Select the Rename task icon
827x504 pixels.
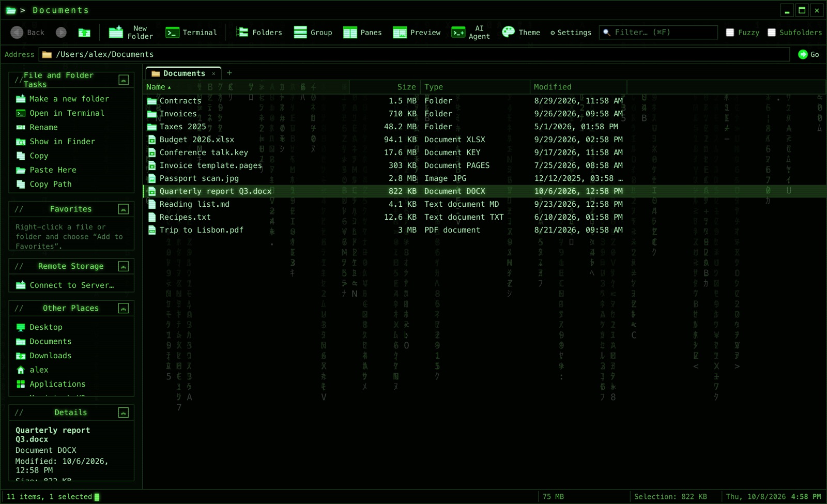tap(21, 127)
